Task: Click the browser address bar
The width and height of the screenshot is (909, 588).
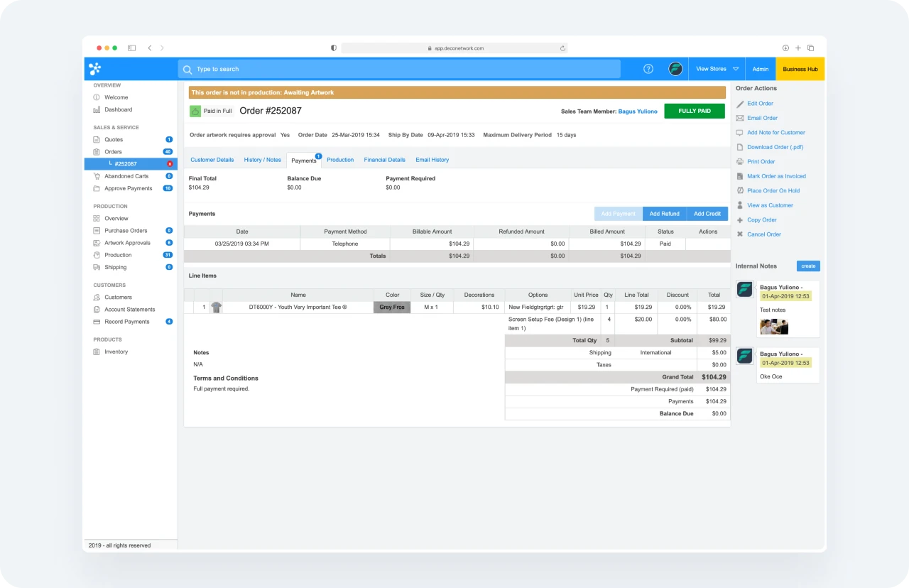Action: (x=454, y=48)
